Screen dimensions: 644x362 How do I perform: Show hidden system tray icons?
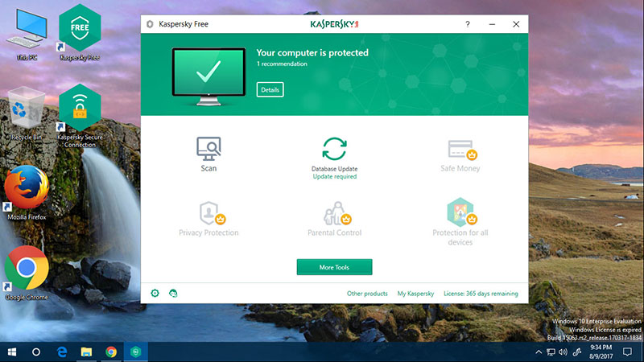click(x=539, y=352)
